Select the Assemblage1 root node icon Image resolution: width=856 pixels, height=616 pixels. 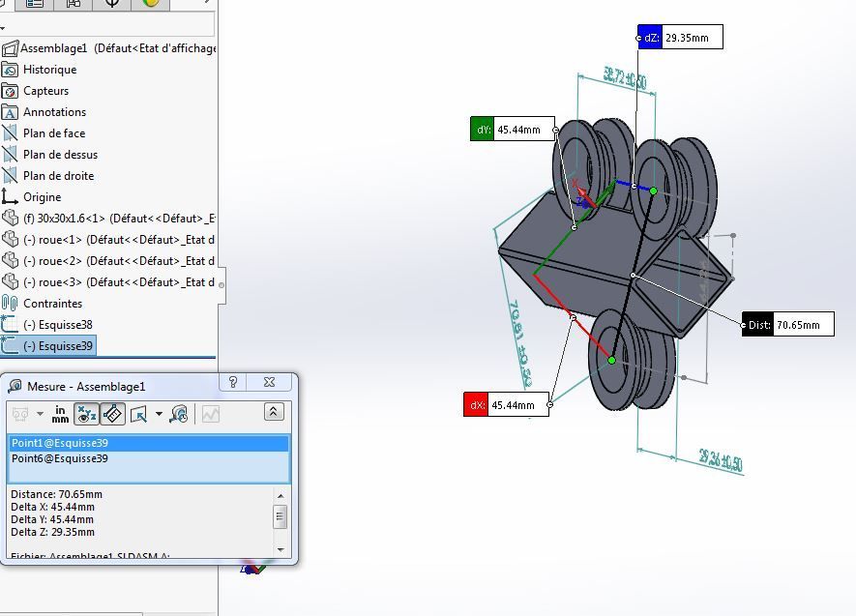tap(10, 48)
